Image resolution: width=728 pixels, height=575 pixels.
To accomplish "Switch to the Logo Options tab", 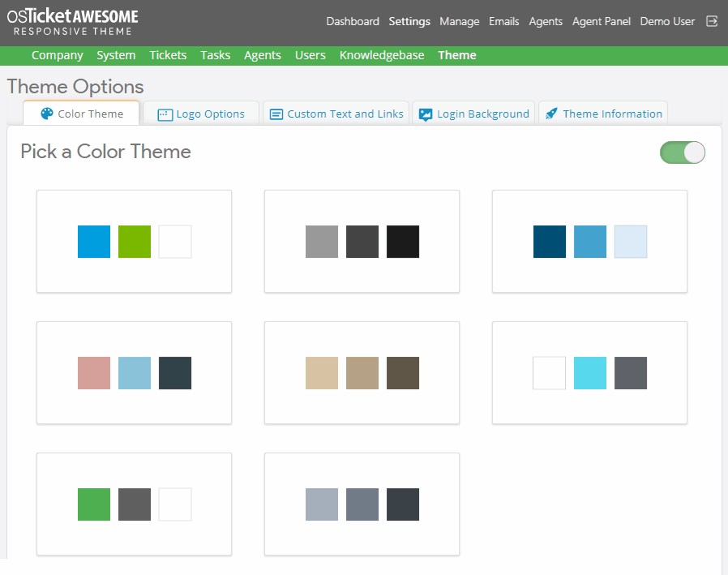I will pyautogui.click(x=202, y=114).
